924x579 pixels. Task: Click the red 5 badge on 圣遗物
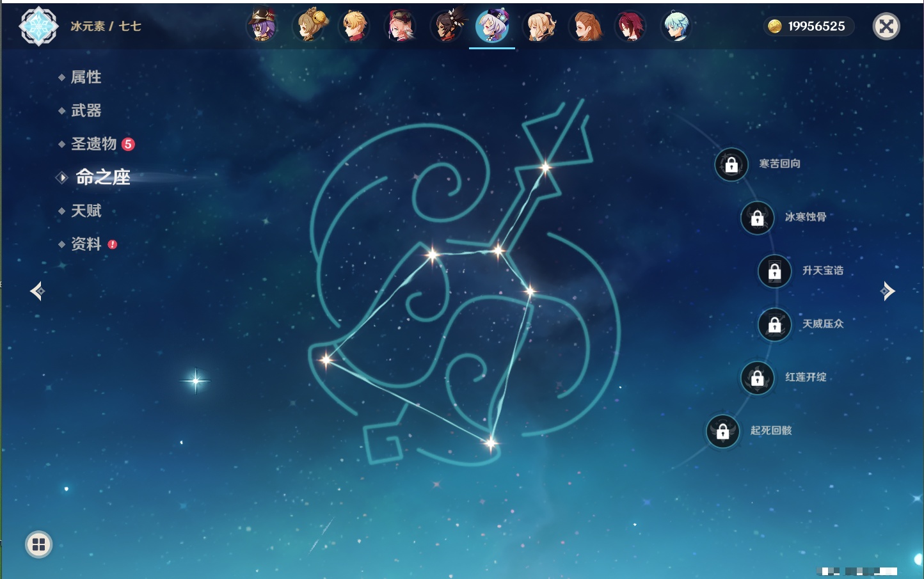pos(128,144)
